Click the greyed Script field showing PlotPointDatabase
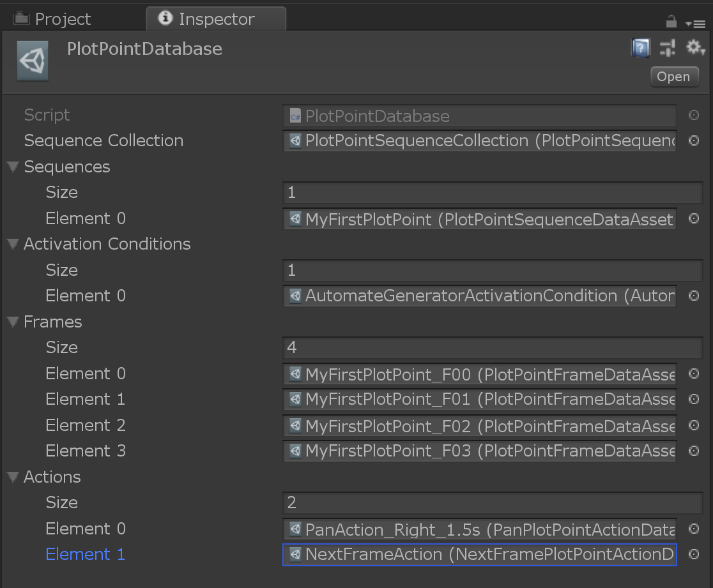This screenshot has height=588, width=713. click(x=479, y=116)
